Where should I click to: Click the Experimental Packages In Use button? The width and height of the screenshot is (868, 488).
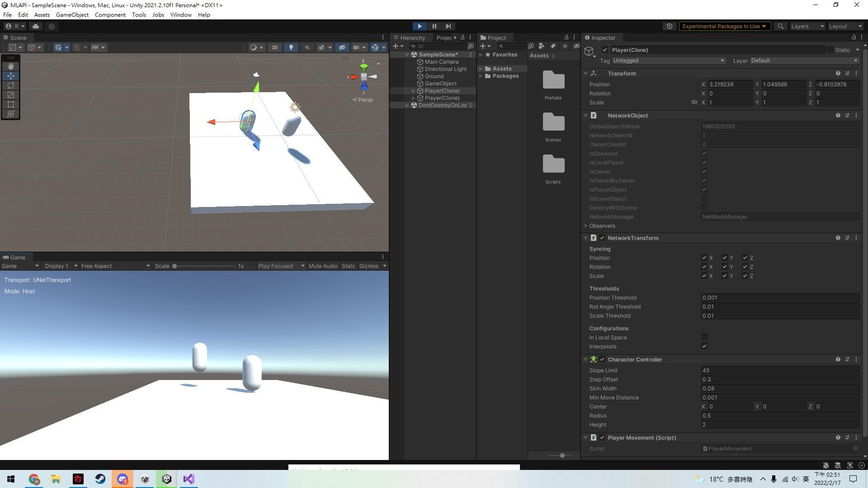click(x=724, y=26)
